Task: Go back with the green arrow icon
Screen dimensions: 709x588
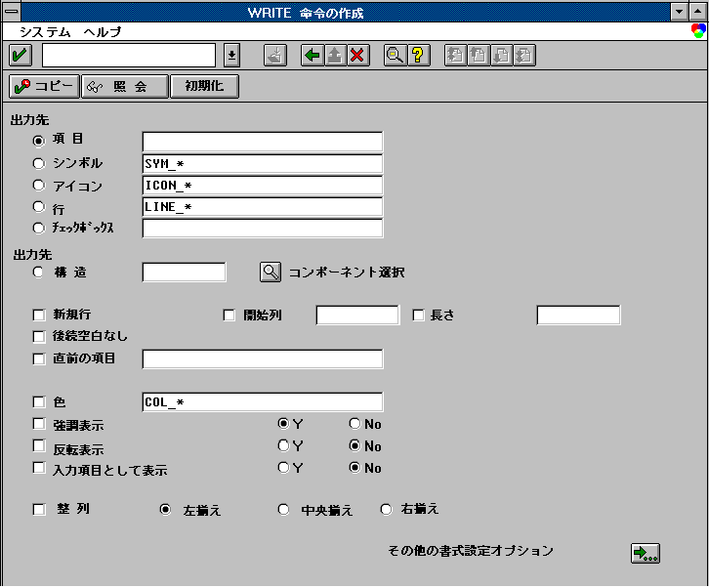Action: click(312, 56)
